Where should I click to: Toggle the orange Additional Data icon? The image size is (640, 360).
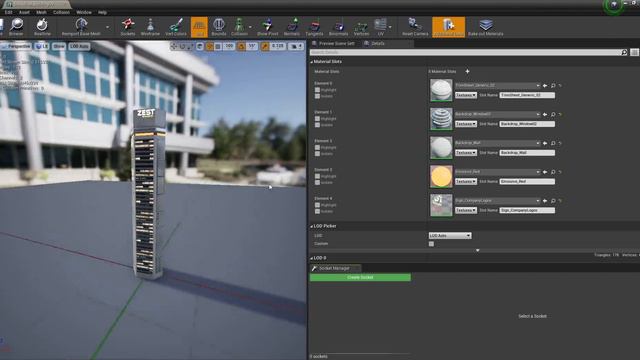pos(449,27)
